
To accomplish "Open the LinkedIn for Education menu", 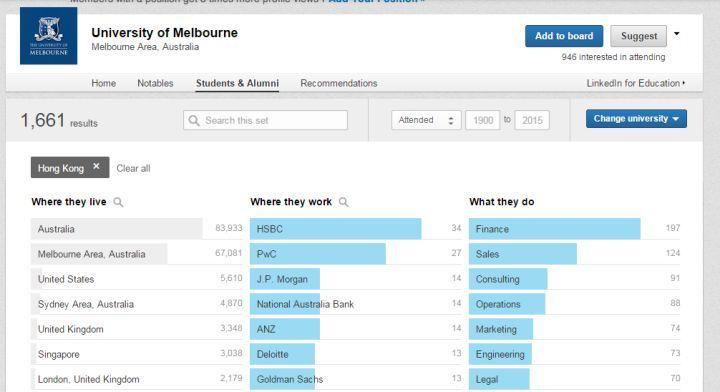I will (636, 83).
